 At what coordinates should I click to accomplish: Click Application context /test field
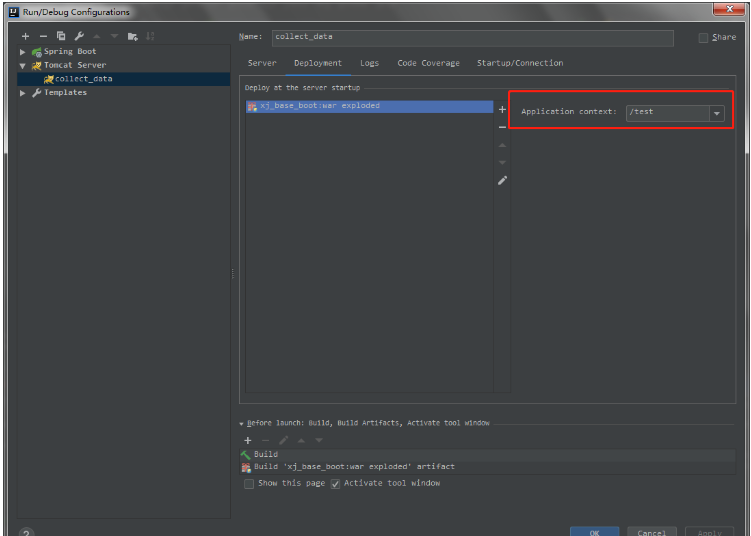click(x=668, y=113)
